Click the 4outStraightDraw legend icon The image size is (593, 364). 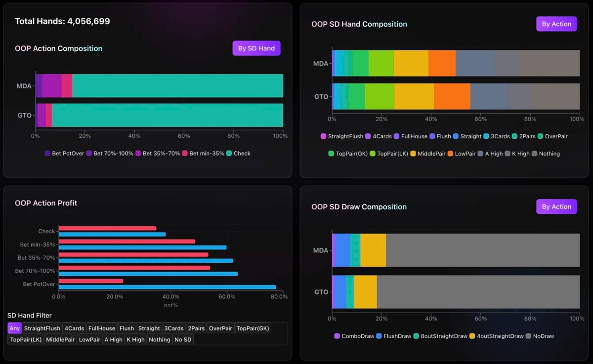pyautogui.click(x=472, y=336)
